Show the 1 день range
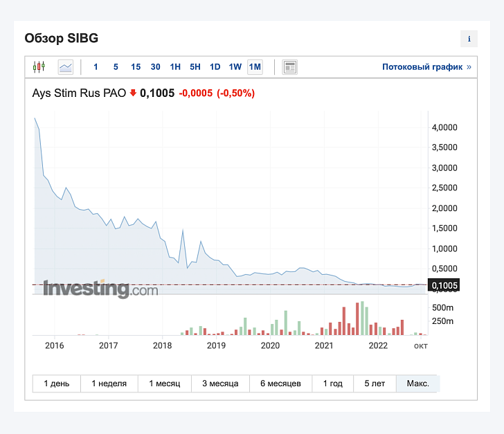504x434 pixels. click(57, 383)
